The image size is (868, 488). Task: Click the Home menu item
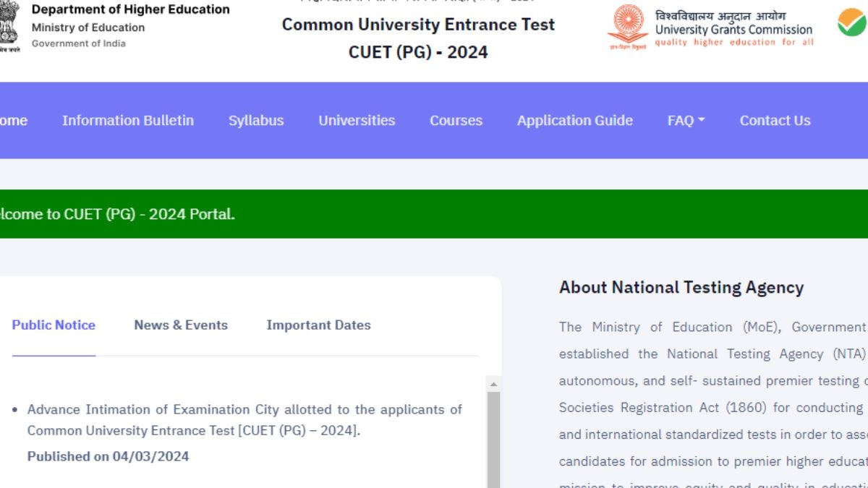point(13,120)
